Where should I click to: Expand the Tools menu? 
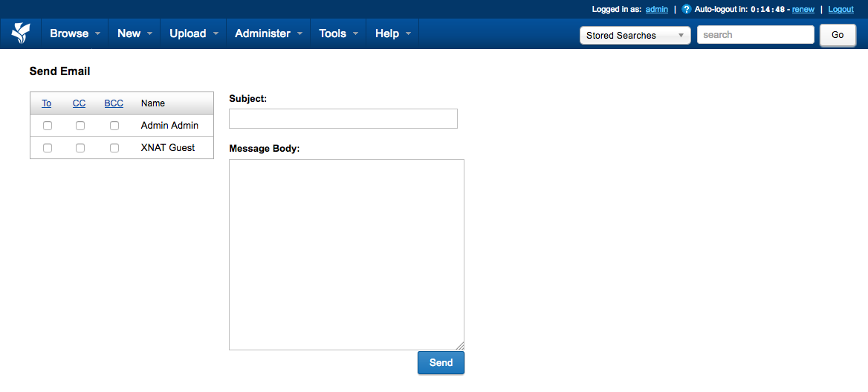(338, 33)
